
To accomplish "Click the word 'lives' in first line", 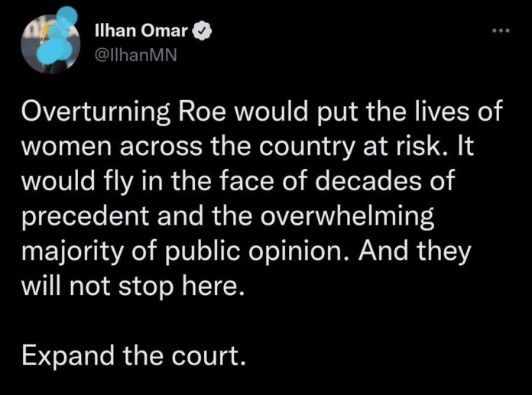I will 441,112.
